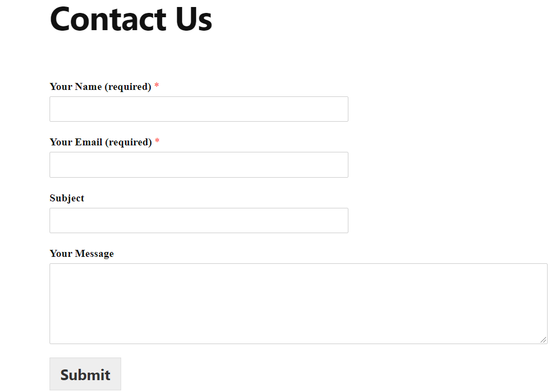560x392 pixels.
Task: Click the Your Name input field
Action: coord(199,109)
